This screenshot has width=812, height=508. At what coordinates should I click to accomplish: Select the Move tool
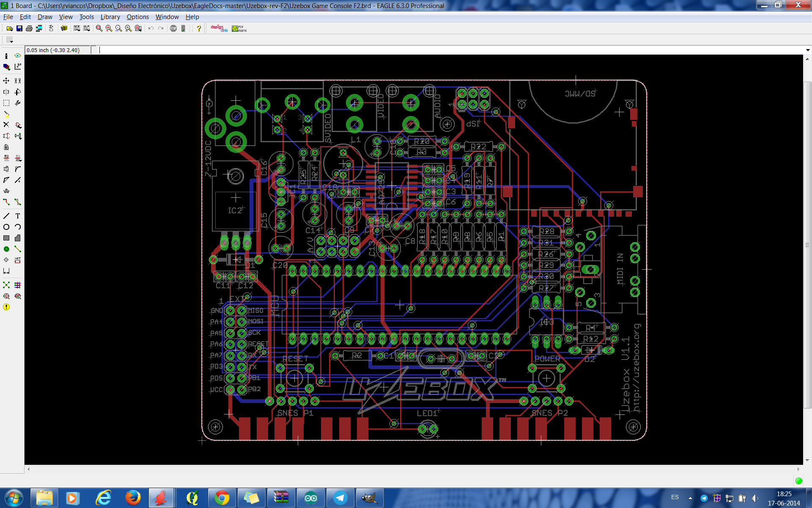point(6,80)
